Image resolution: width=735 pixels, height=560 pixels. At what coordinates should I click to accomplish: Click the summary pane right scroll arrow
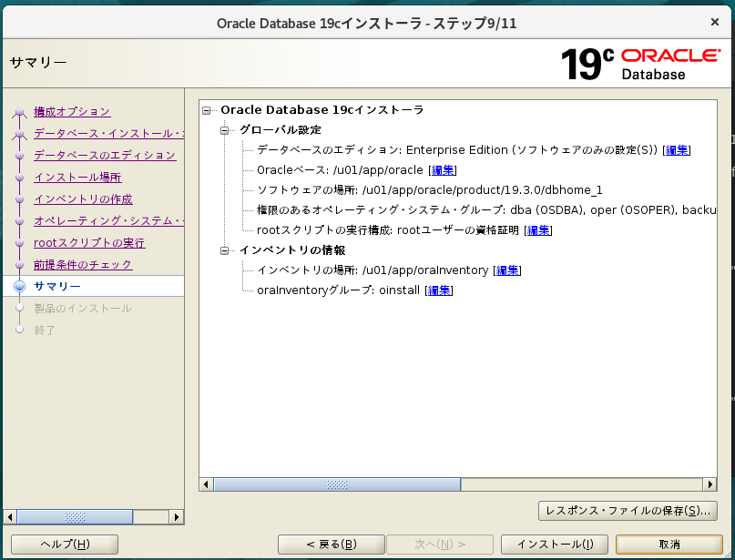pyautogui.click(x=710, y=484)
